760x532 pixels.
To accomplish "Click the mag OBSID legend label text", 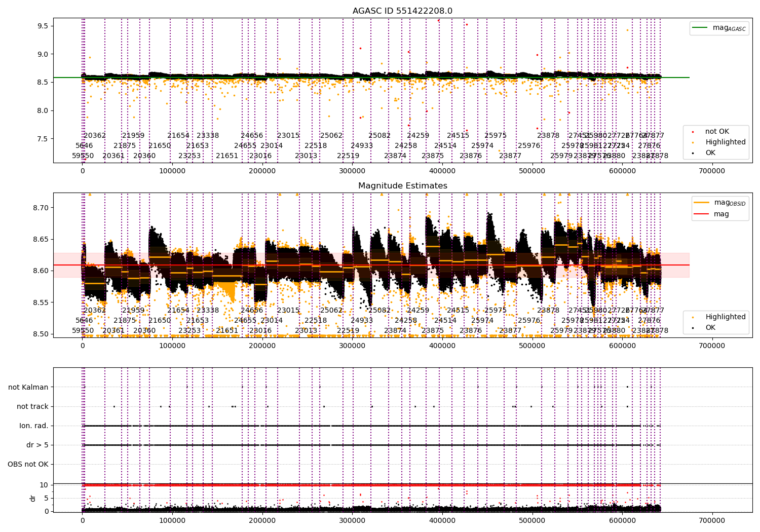I will pyautogui.click(x=730, y=203).
